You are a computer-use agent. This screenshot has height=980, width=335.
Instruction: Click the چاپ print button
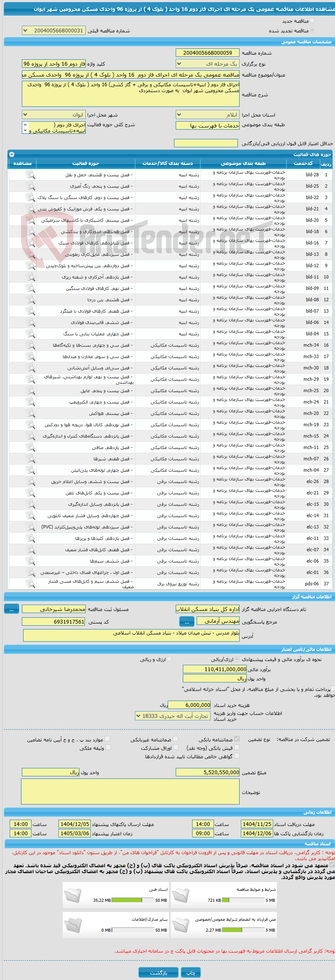191,972
